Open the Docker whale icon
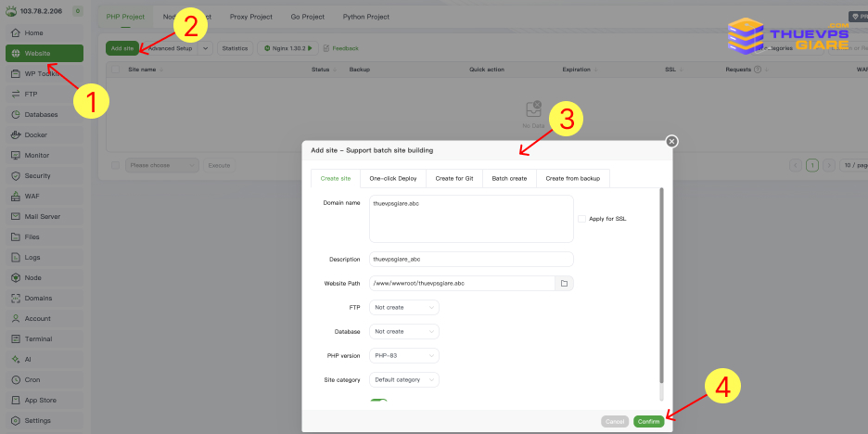The image size is (868, 434). (x=16, y=135)
